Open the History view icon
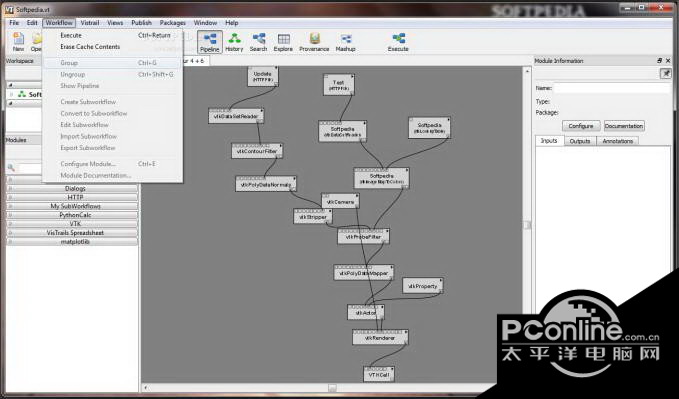The height and width of the screenshot is (399, 679). point(234,42)
